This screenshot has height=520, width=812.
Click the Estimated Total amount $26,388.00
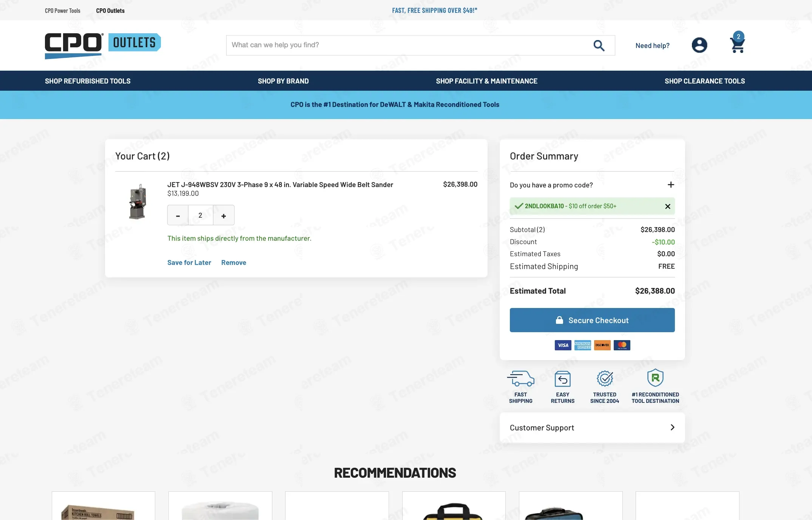click(655, 291)
